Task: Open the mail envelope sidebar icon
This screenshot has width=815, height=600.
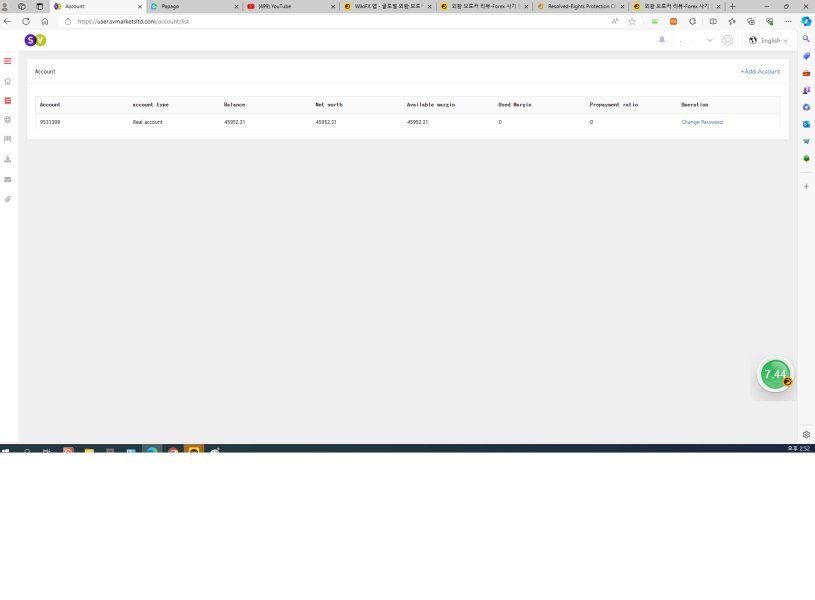Action: [8, 179]
